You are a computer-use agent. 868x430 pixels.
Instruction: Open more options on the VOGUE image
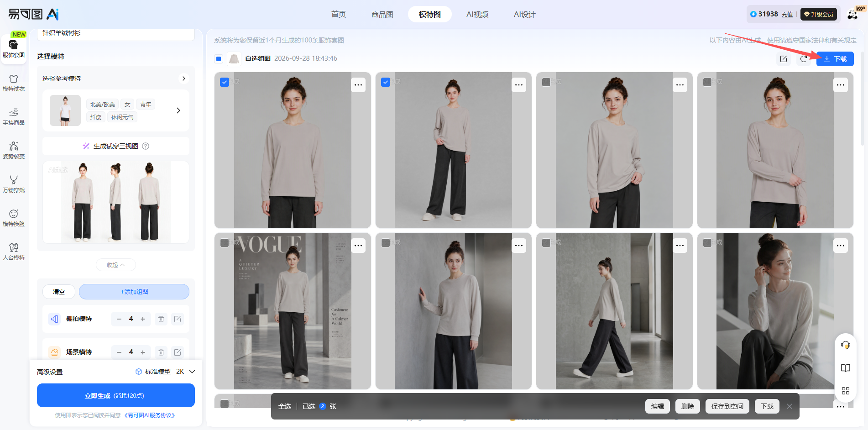click(x=358, y=246)
